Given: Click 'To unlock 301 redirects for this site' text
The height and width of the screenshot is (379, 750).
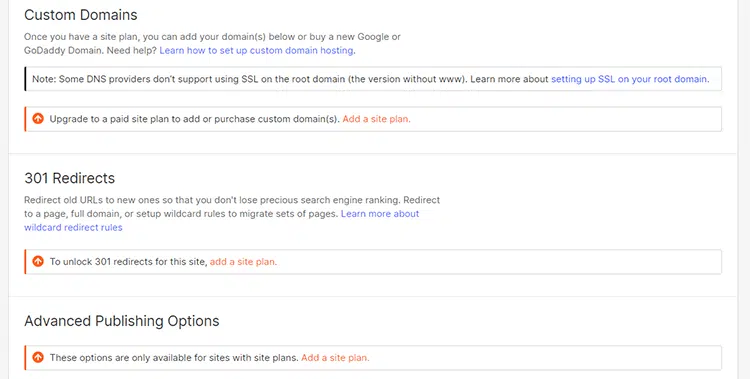Looking at the screenshot, I should (x=129, y=262).
